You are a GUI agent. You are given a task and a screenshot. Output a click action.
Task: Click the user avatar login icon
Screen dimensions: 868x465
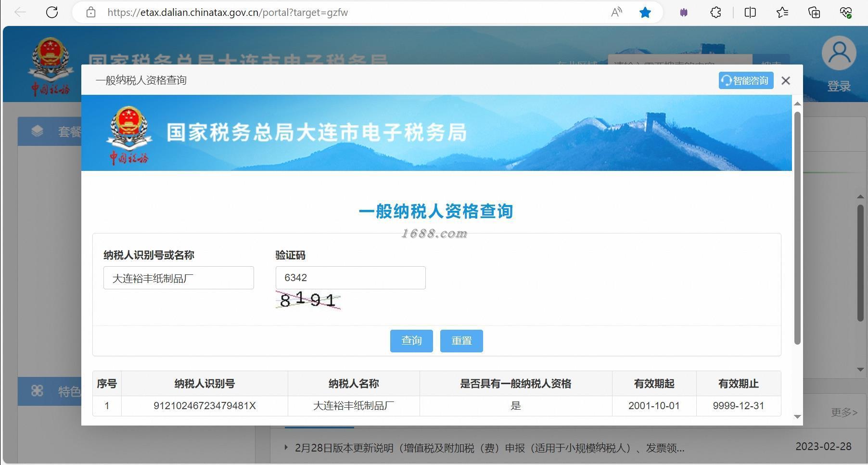coord(839,53)
